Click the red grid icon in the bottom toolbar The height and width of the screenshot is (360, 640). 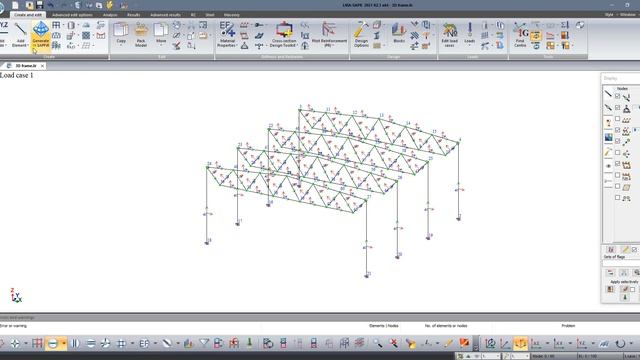[x=37, y=343]
